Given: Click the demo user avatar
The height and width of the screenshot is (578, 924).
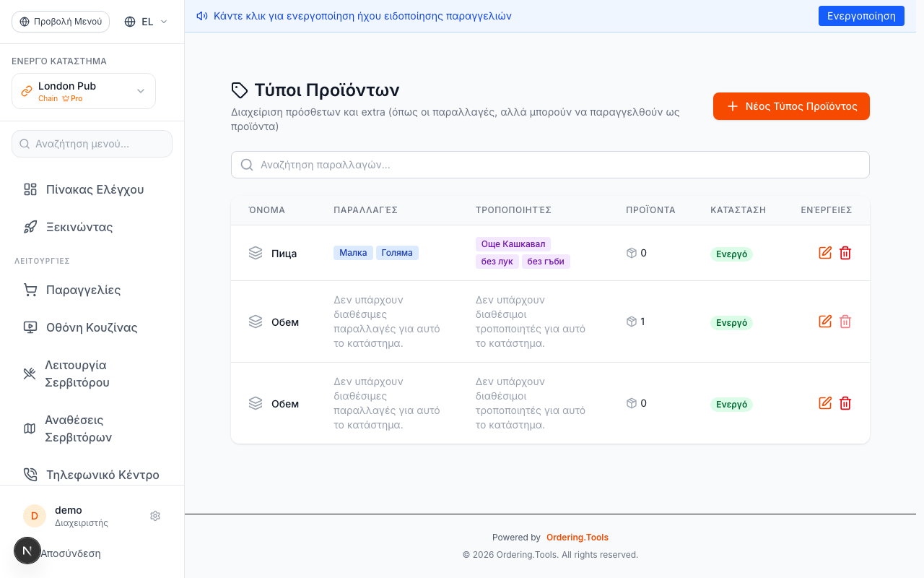Looking at the screenshot, I should [35, 516].
